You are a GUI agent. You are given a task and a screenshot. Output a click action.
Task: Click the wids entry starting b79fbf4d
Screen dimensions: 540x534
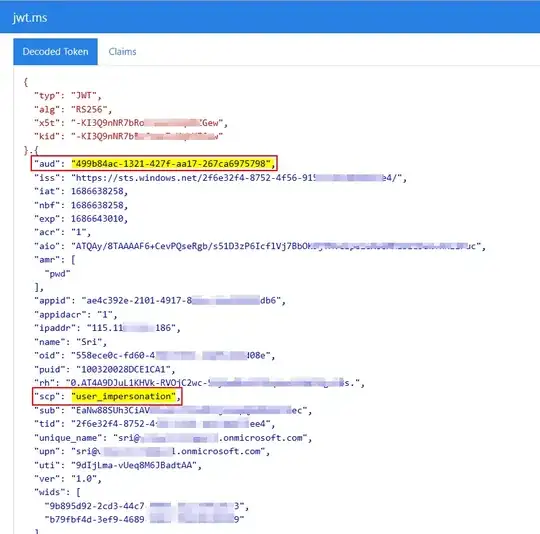pos(145,520)
